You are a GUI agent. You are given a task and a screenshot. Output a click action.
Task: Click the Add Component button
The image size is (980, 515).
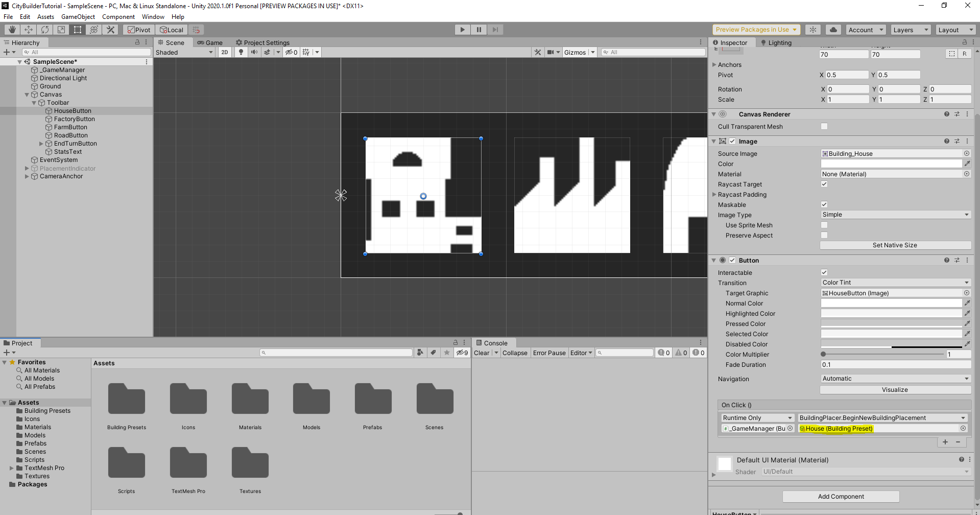point(841,497)
